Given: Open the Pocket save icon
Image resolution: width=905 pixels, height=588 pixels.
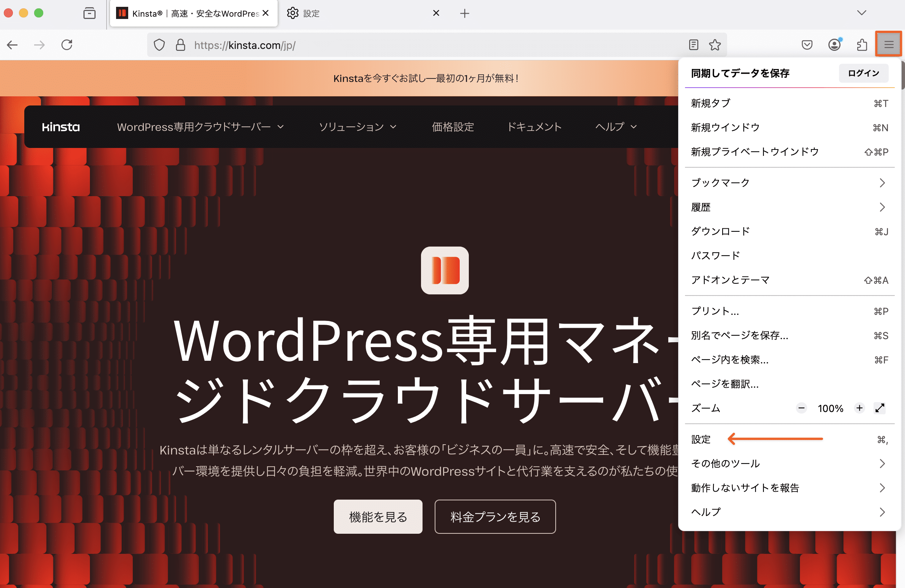Looking at the screenshot, I should click(x=807, y=45).
